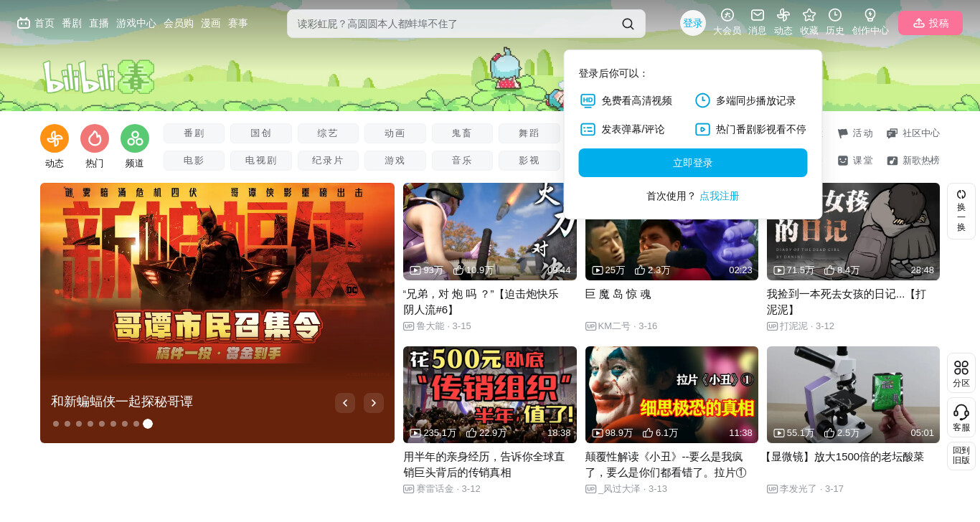Select the 电视剧 category tag

click(x=261, y=161)
